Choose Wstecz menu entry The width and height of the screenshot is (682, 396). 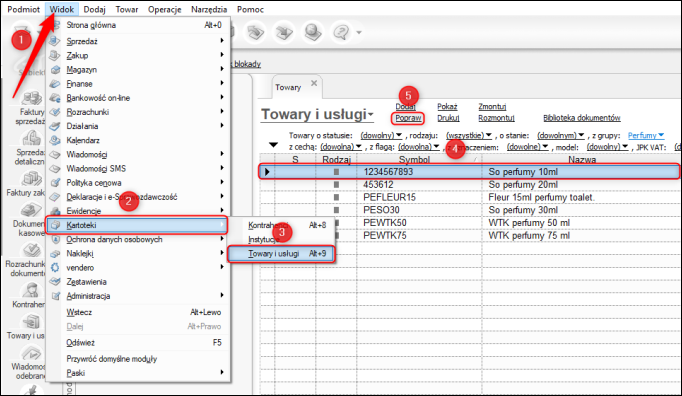138,312
